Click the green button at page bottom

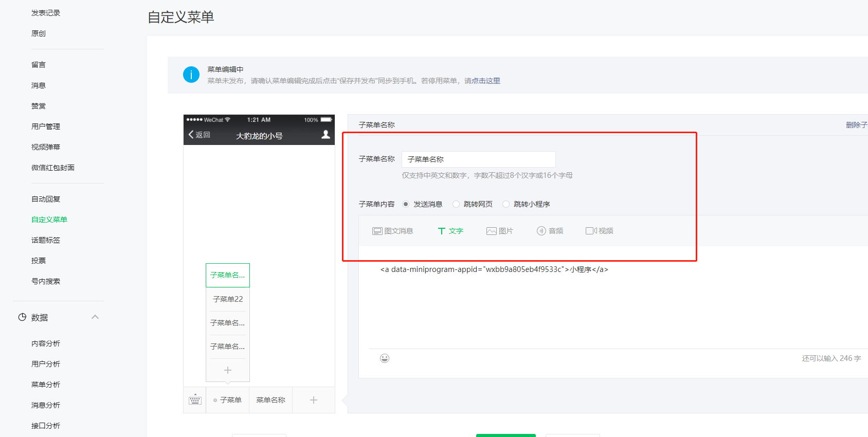pos(506,435)
